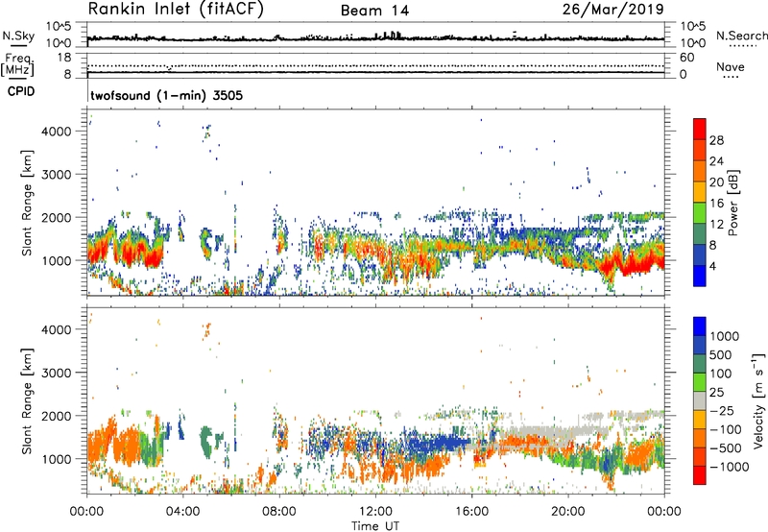Click the "-500" tick on Velocity color bar
The image size is (768, 532).
(x=726, y=447)
